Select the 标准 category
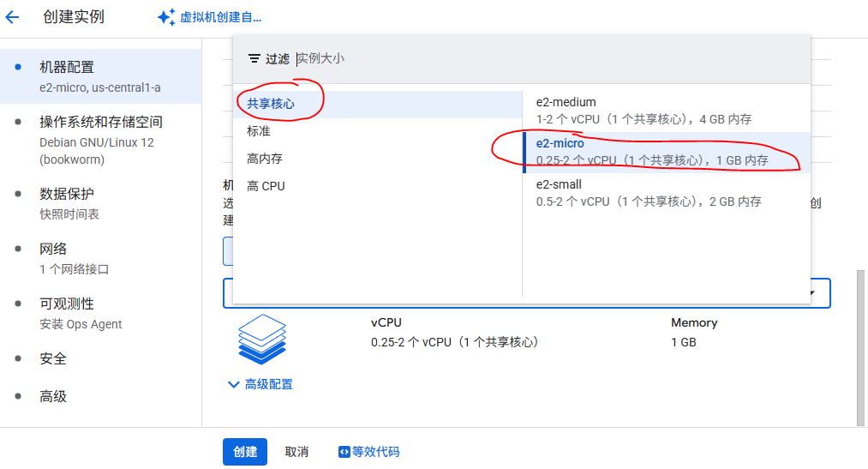868x469 pixels. (378, 131)
